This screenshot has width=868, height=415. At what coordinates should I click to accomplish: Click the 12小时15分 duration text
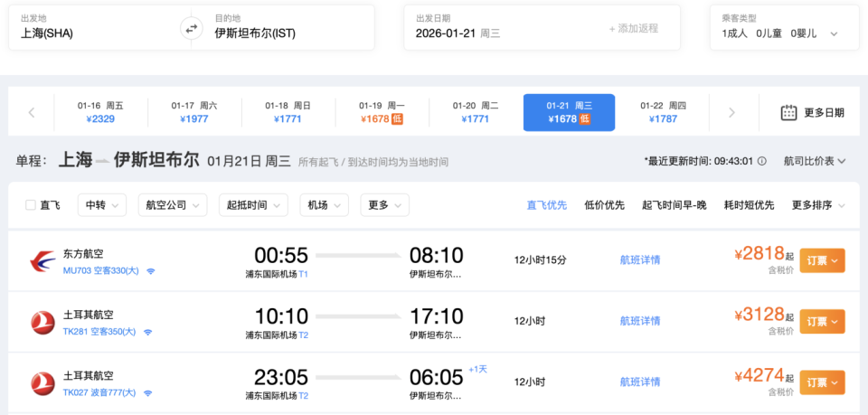(x=541, y=260)
